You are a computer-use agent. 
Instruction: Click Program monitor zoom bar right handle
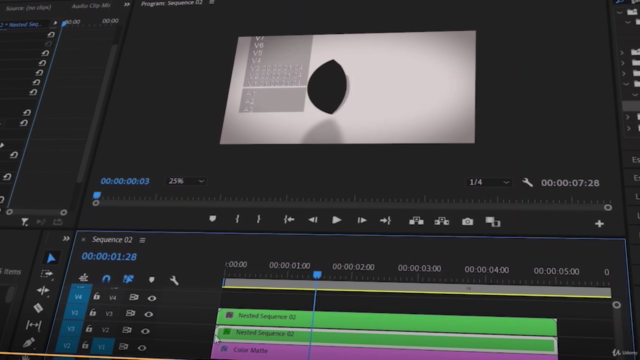tap(608, 207)
